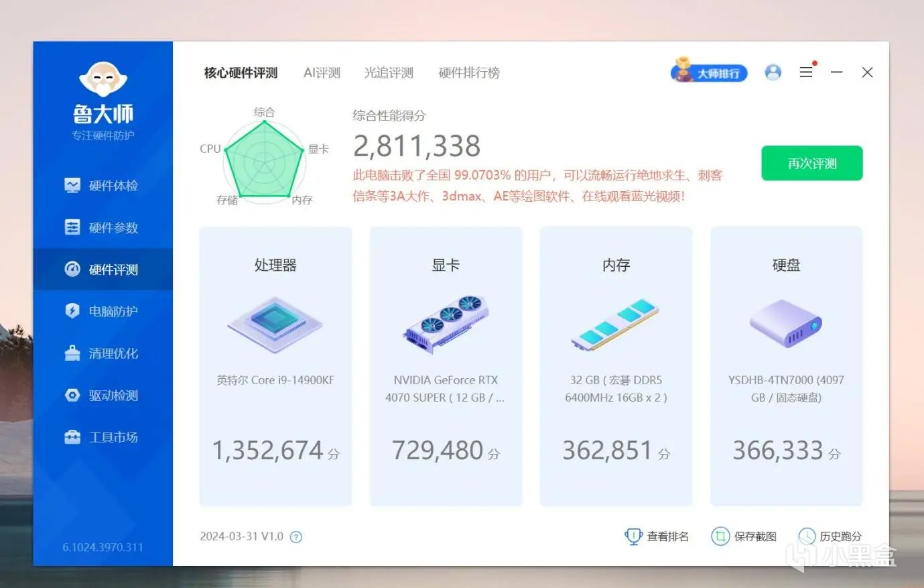Click the 历史跑分 link
Screen dimensions: 924x588
click(x=830, y=536)
